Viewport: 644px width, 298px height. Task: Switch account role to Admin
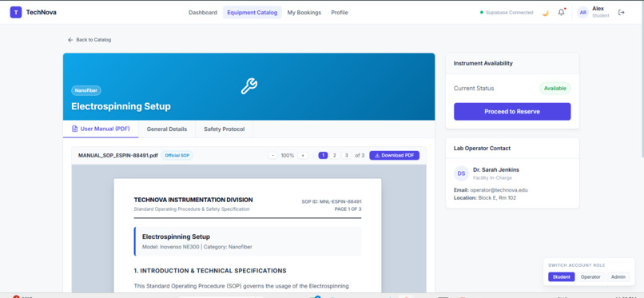coord(618,277)
